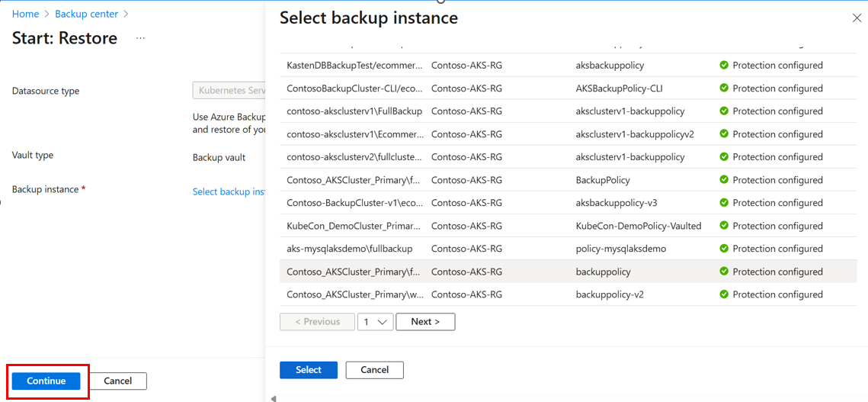Viewport: 868px width, 402px height.
Task: Click collapse arrow at panel bottom-left
Action: tap(273, 398)
